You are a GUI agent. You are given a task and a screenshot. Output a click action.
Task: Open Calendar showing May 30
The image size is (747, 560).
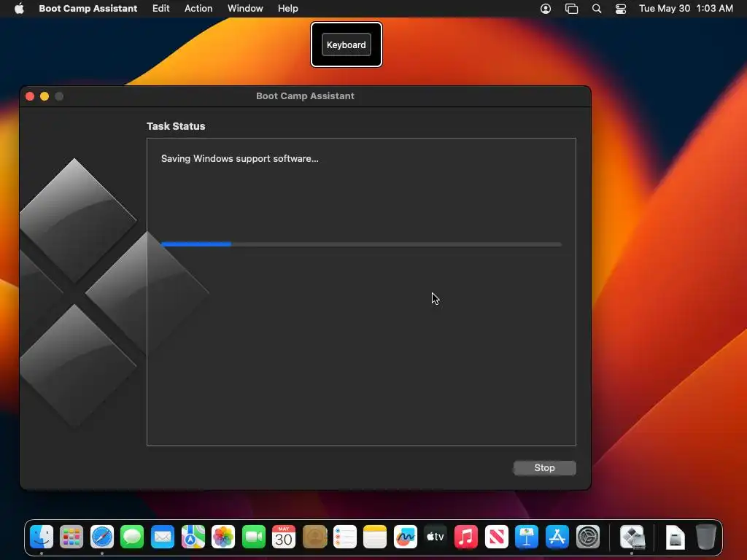[284, 537]
